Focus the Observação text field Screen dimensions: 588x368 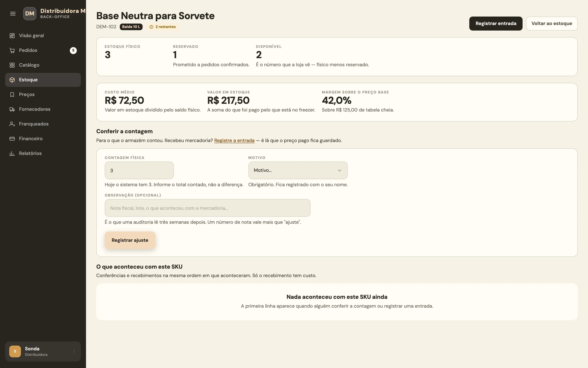coord(208,208)
